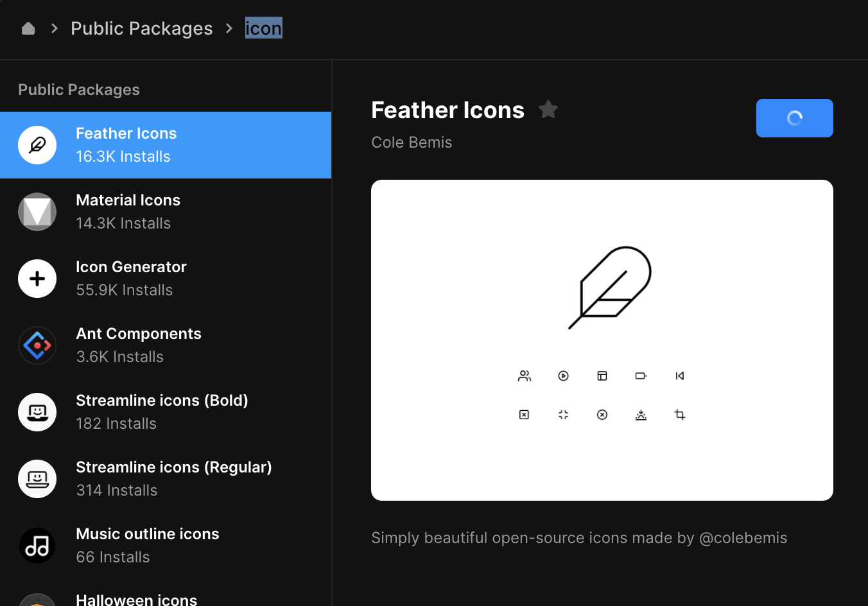Image resolution: width=868 pixels, height=606 pixels.
Task: Click the '314 Installs' text
Action: coord(117,490)
